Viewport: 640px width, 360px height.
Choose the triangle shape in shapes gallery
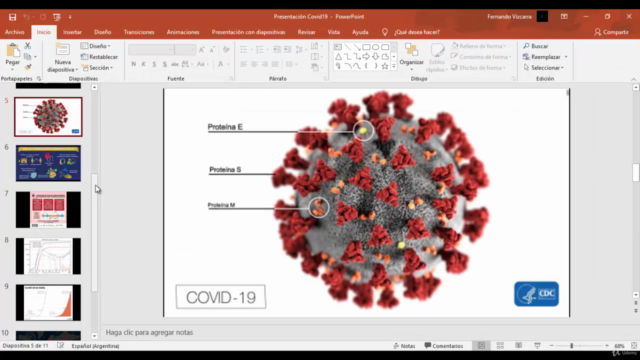click(338, 57)
